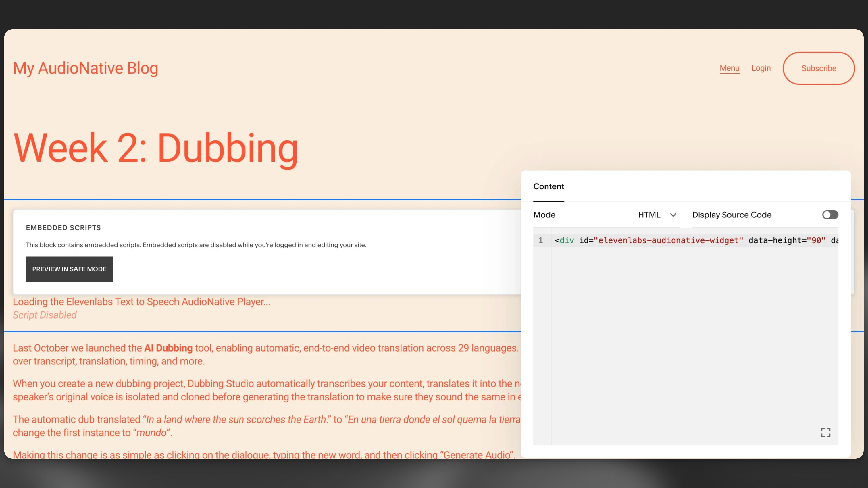Toggle the Display Source Code switch
This screenshot has height=488, width=868.
click(x=830, y=215)
